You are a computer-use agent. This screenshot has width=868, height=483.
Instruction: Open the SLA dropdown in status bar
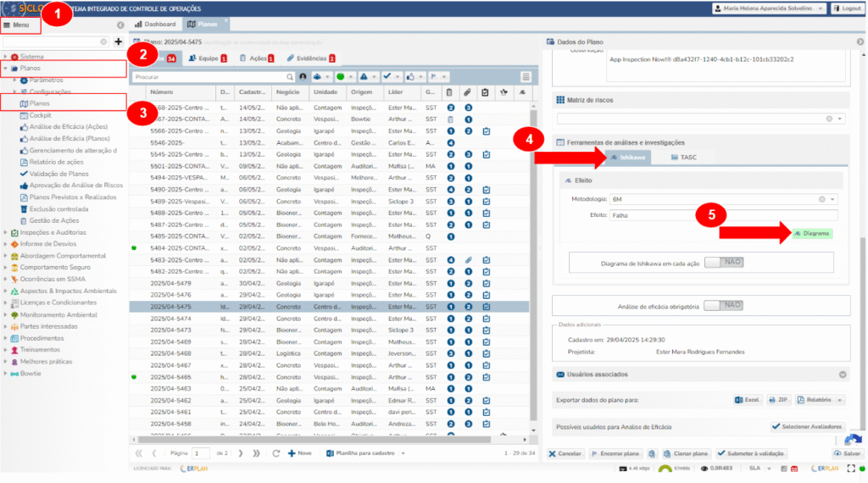coord(769,469)
